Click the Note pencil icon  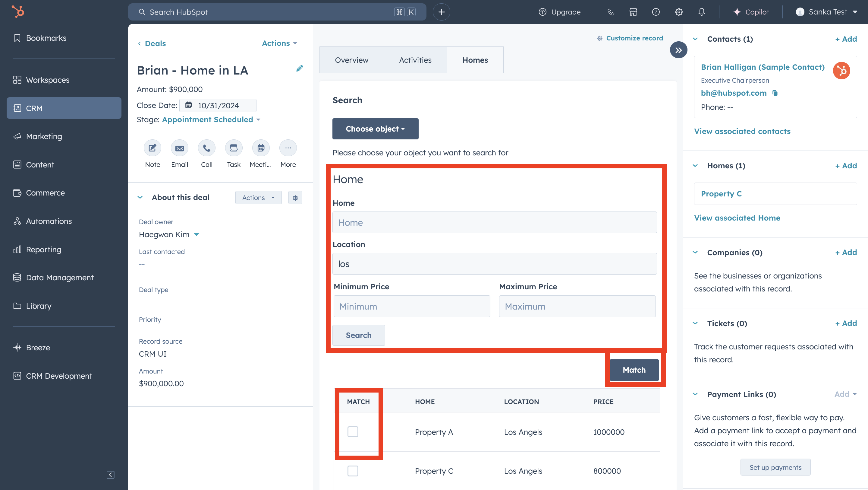point(152,148)
